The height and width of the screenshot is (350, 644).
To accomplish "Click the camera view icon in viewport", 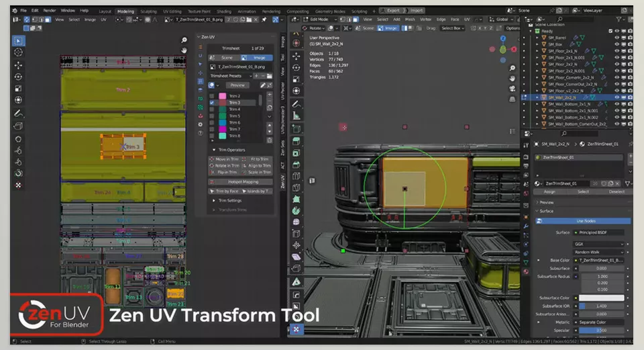I will (x=512, y=89).
